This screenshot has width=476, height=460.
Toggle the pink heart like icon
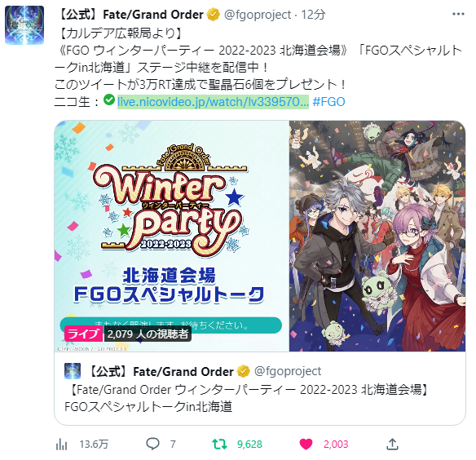coord(306,445)
